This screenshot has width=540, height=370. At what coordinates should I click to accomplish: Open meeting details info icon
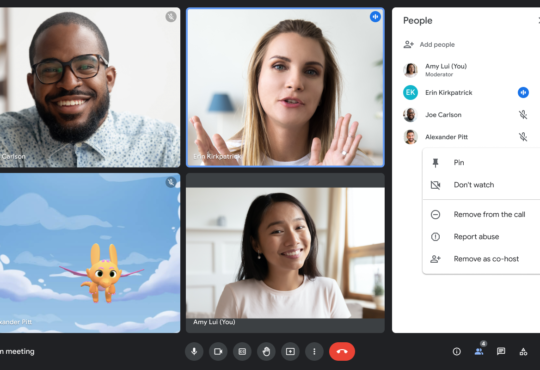pyautogui.click(x=457, y=351)
